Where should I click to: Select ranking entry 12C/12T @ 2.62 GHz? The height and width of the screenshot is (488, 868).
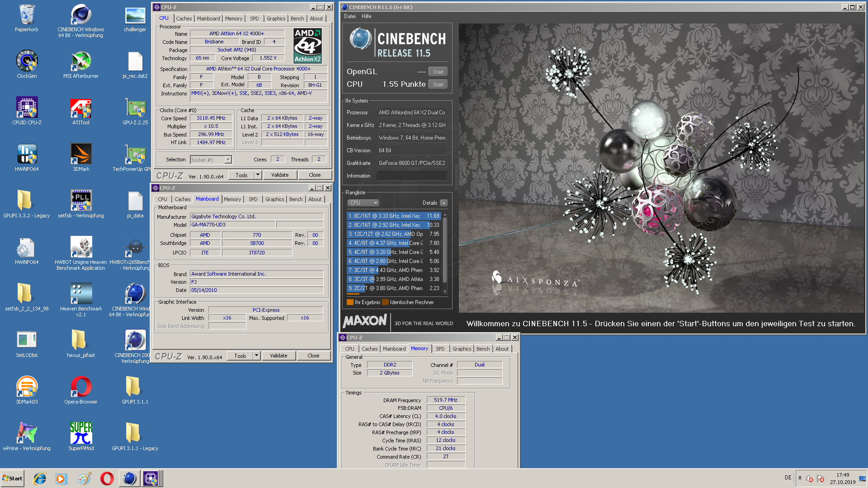tap(394, 234)
